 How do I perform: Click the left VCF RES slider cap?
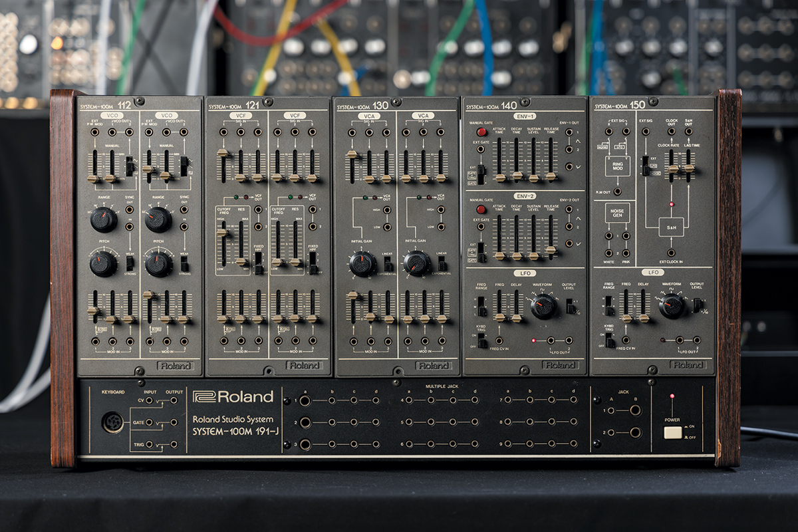tap(241, 261)
